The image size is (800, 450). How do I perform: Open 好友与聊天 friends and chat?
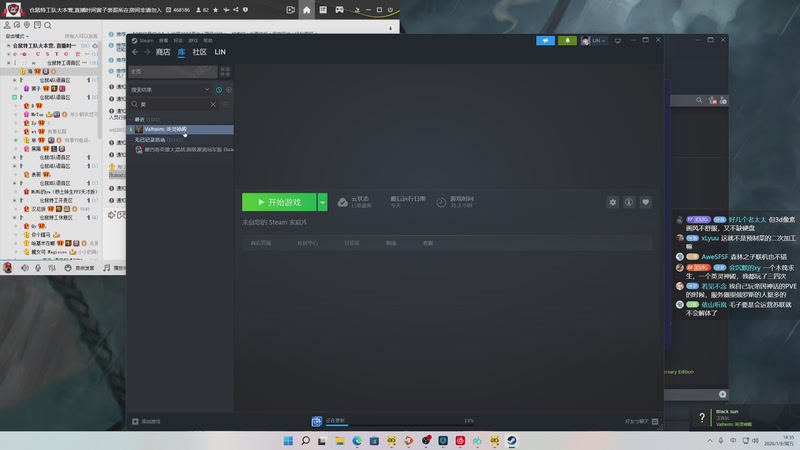coord(641,421)
